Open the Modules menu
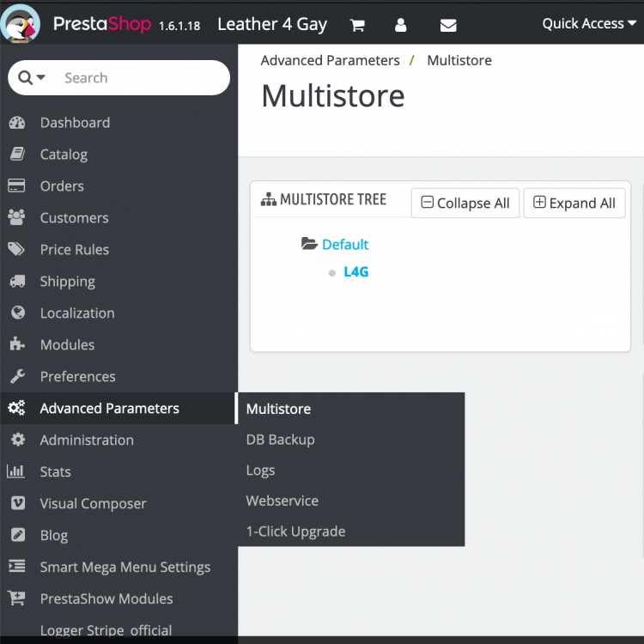Screen dimensions: 644x644 (67, 344)
